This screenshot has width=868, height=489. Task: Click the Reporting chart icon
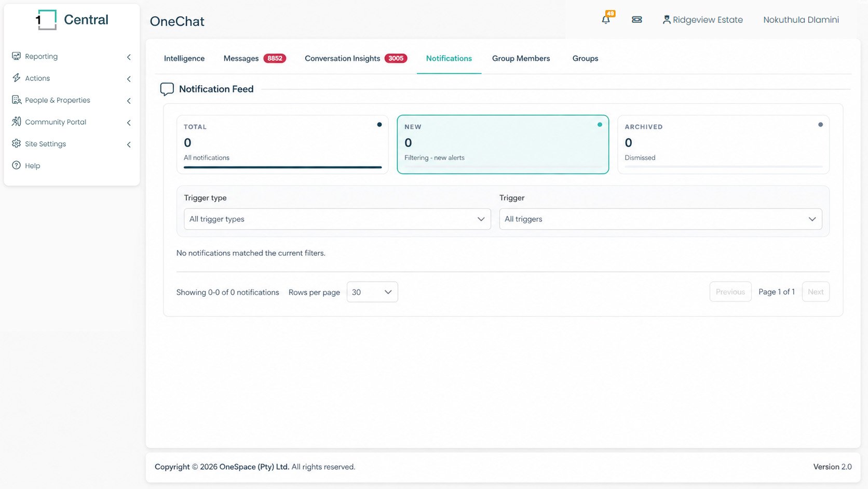coord(16,56)
